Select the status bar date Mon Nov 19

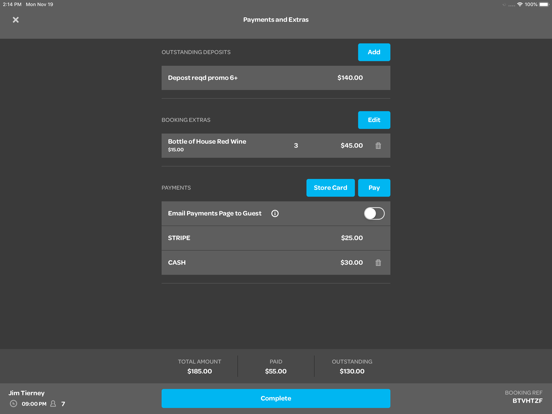pyautogui.click(x=39, y=4)
